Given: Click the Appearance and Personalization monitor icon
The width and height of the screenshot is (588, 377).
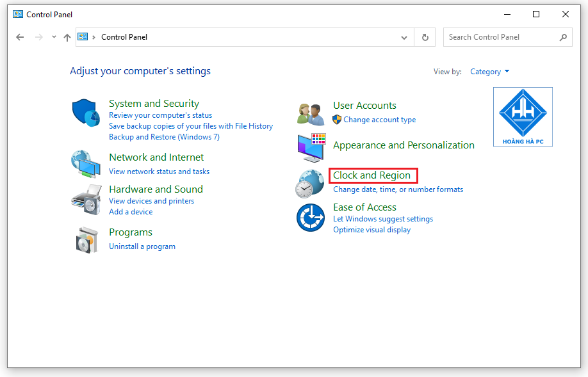Looking at the screenshot, I should tap(310, 147).
